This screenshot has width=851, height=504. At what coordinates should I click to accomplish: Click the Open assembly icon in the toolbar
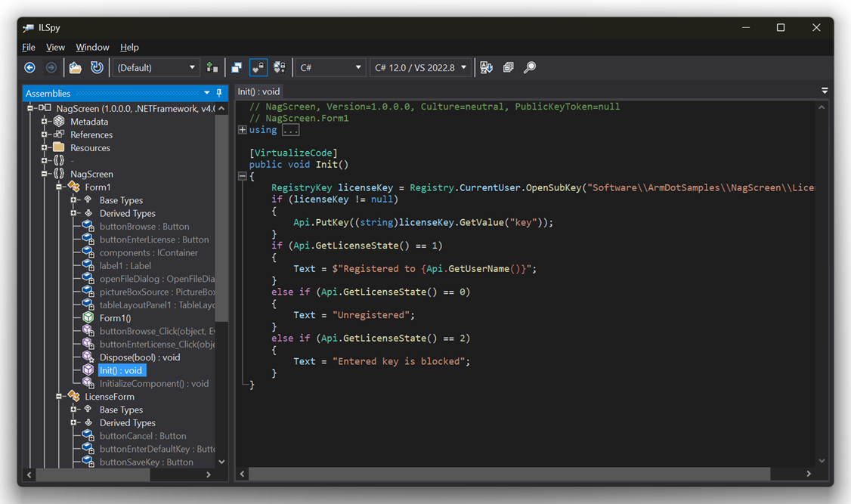75,67
